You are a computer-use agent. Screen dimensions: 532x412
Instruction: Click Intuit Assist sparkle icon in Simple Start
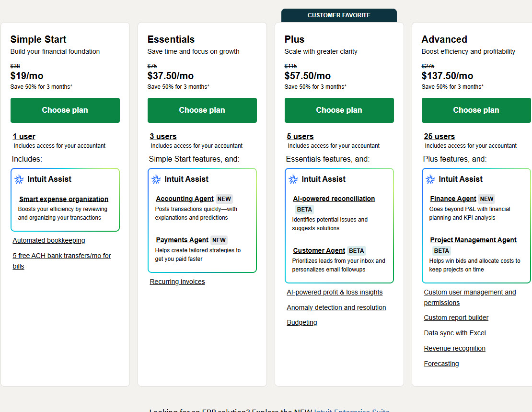(19, 179)
